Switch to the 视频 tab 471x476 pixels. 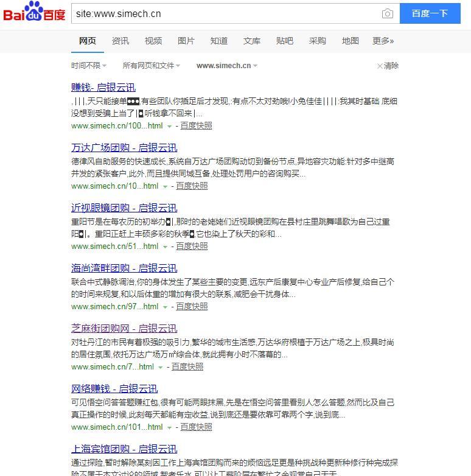click(153, 41)
